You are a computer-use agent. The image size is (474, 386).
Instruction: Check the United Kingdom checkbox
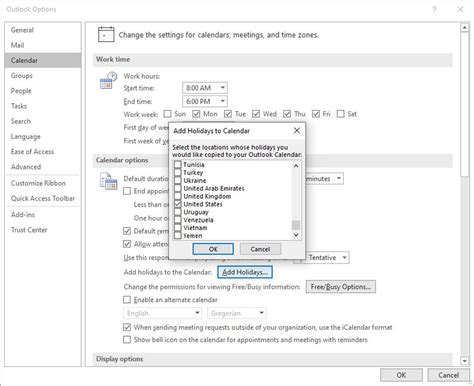[178, 196]
